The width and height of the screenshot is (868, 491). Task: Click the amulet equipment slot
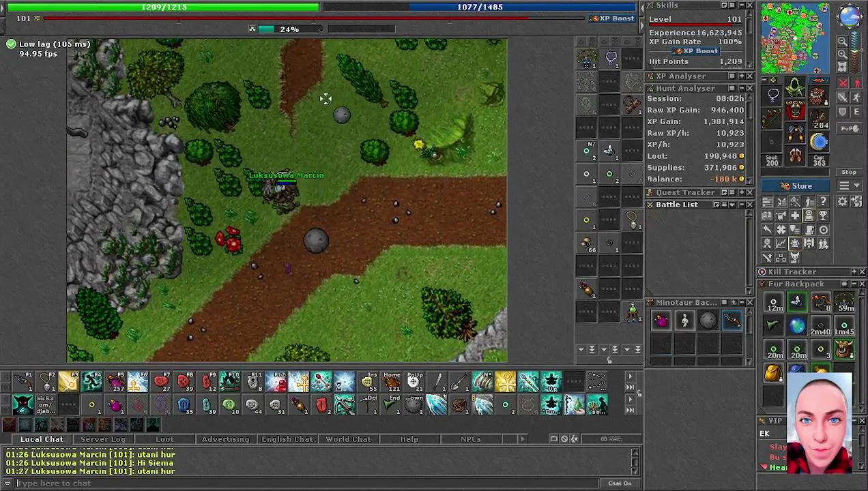(772, 95)
